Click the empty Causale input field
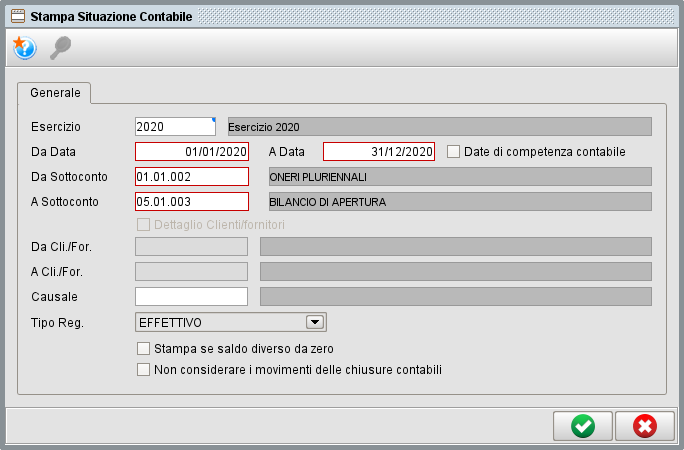 pyautogui.click(x=191, y=296)
